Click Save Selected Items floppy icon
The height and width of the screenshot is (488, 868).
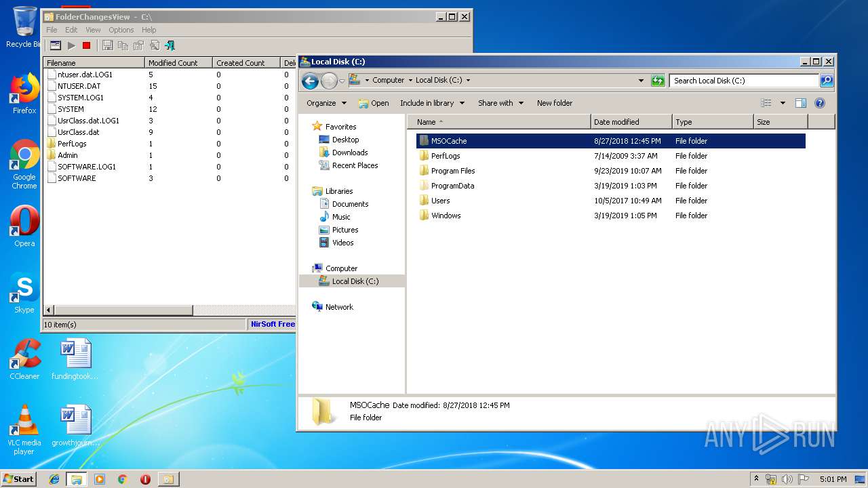pyautogui.click(x=107, y=45)
